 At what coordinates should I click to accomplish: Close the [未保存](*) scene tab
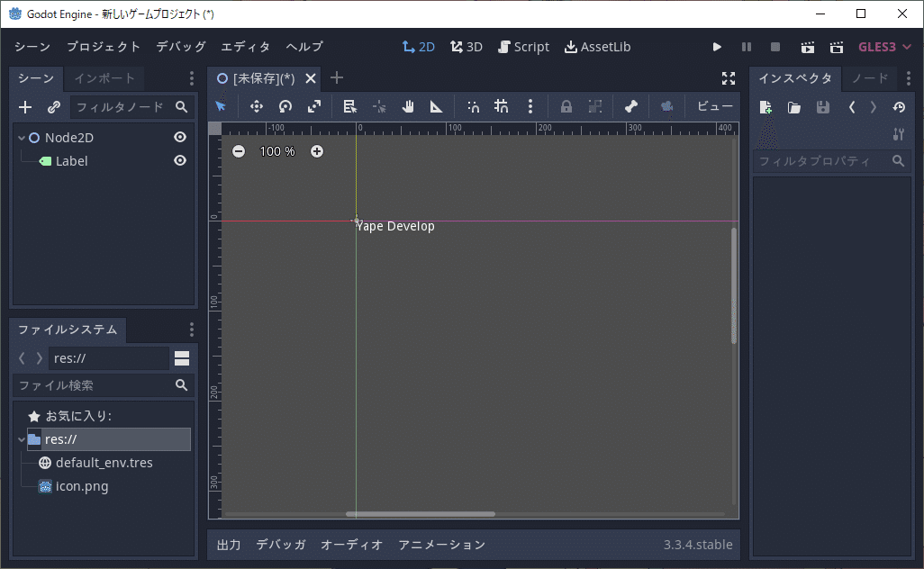click(x=311, y=78)
